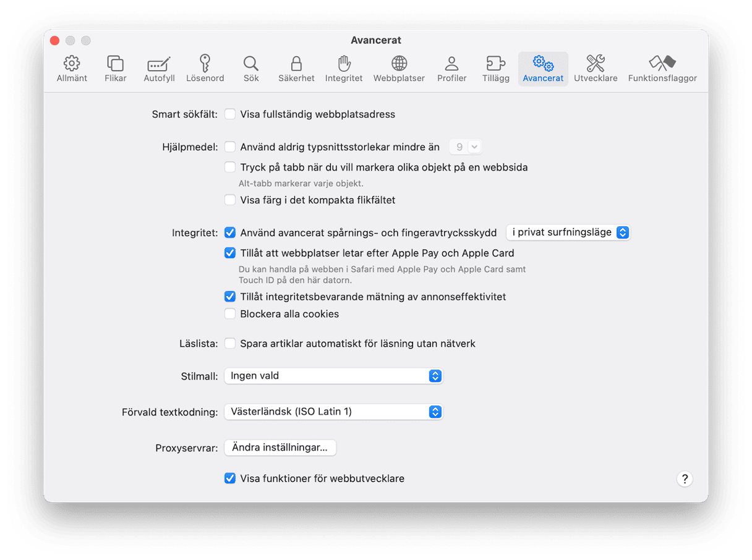752x560 pixels.
Task: Select the Autofyll pencil icon
Action: point(159,69)
